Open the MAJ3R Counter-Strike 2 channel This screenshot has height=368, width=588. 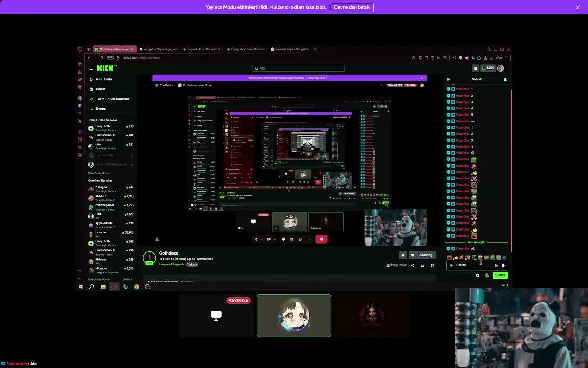(x=111, y=198)
